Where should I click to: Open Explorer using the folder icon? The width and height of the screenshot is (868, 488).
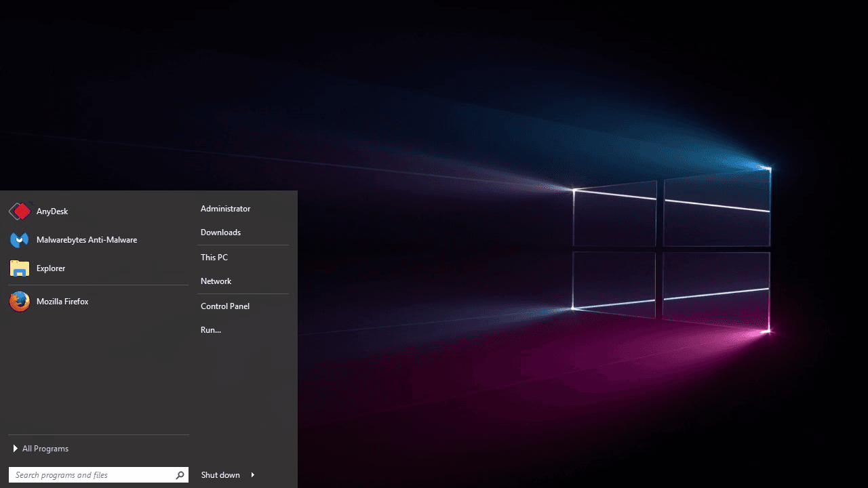[19, 268]
